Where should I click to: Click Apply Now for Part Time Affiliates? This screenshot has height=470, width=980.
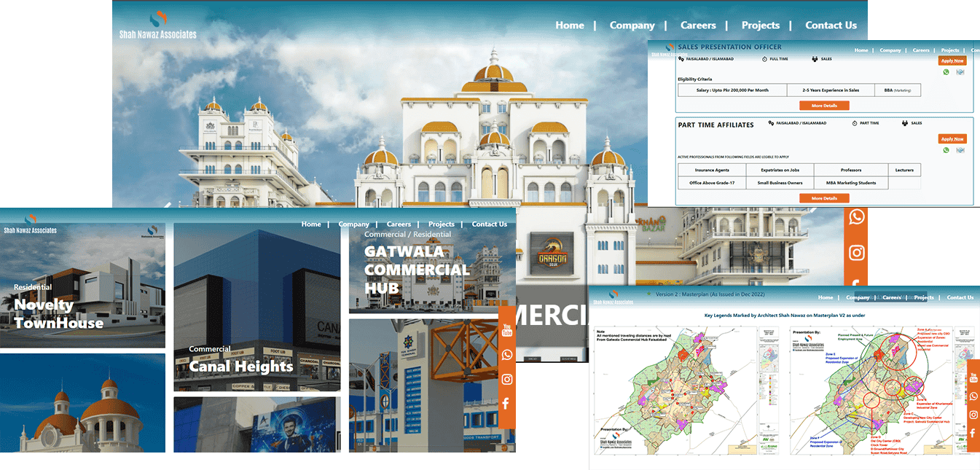pos(952,138)
